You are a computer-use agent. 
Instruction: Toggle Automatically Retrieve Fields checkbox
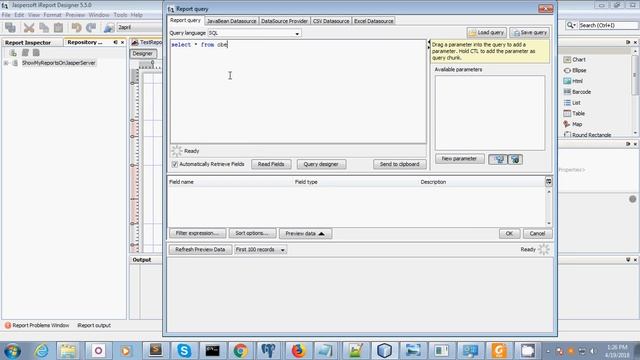coord(175,164)
